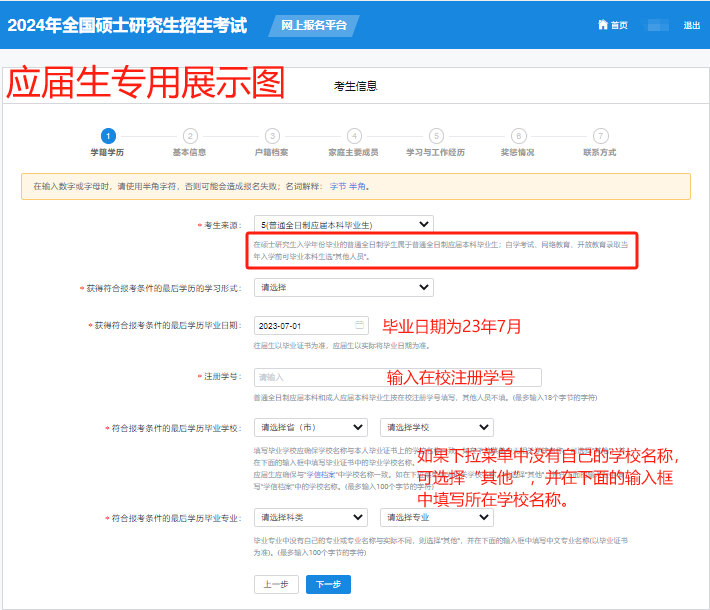Click step 1 学籍学历 circle
This screenshot has height=610, width=710.
pyautogui.click(x=108, y=136)
